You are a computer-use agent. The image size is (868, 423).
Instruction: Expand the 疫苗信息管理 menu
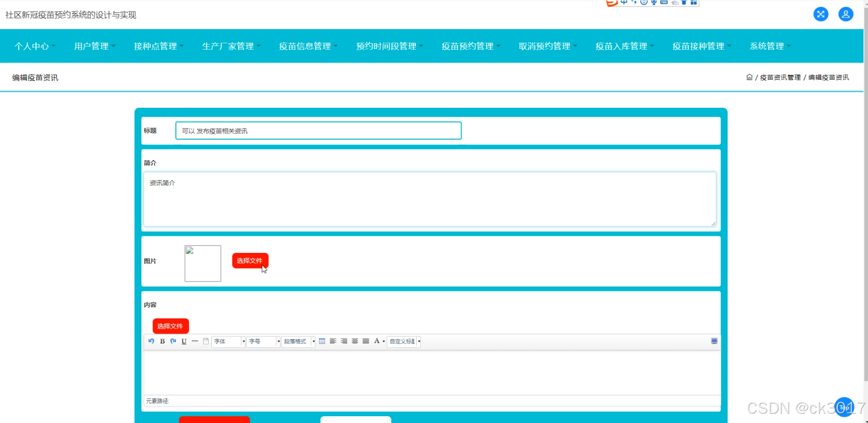[308, 46]
